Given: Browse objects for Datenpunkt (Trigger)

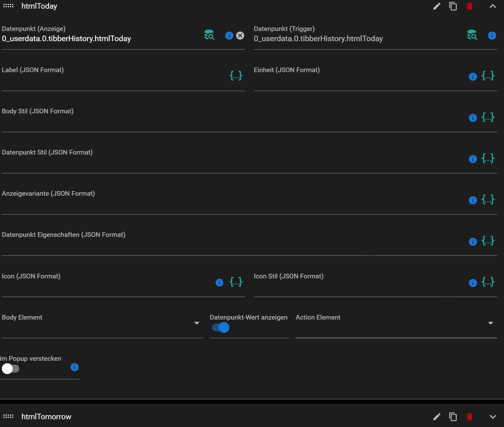Looking at the screenshot, I should [472, 35].
